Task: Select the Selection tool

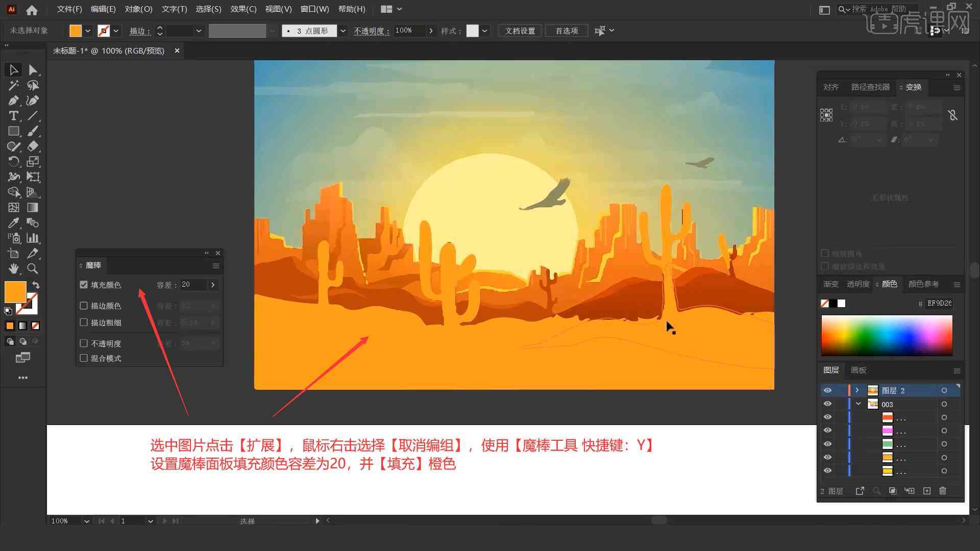Action: click(12, 69)
